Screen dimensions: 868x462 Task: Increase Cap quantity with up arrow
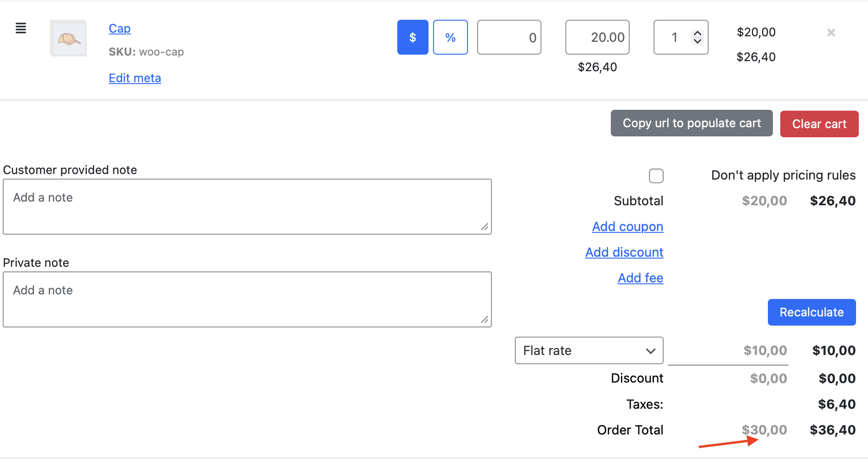[697, 34]
